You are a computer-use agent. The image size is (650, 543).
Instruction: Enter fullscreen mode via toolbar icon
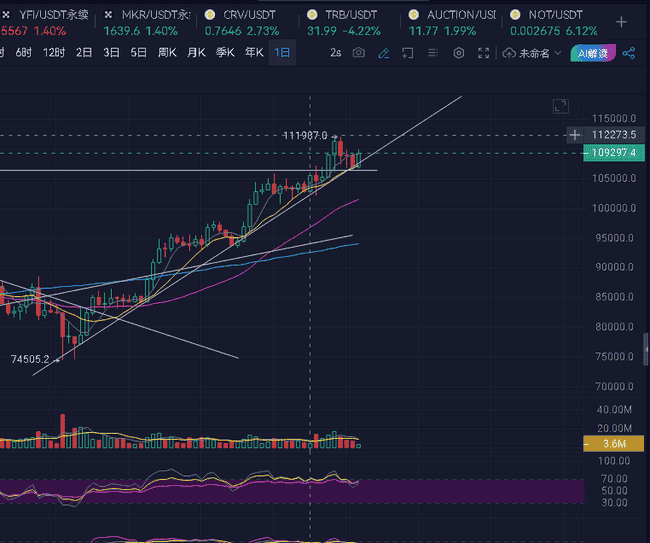click(484, 52)
